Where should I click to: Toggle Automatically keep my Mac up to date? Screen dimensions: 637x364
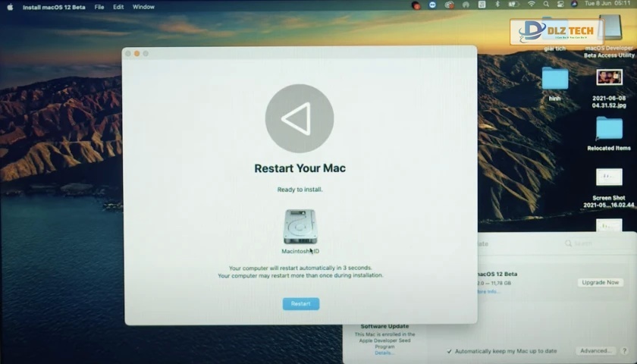click(450, 351)
